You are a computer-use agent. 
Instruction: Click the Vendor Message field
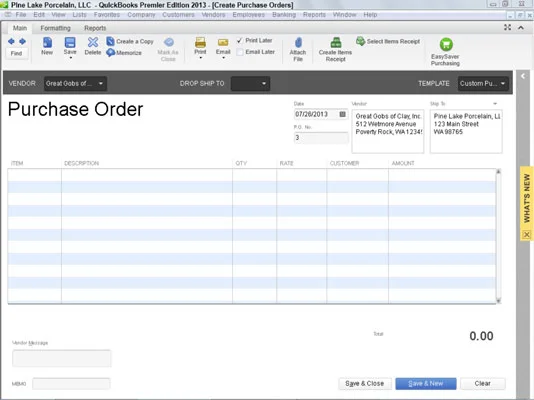click(x=62, y=358)
